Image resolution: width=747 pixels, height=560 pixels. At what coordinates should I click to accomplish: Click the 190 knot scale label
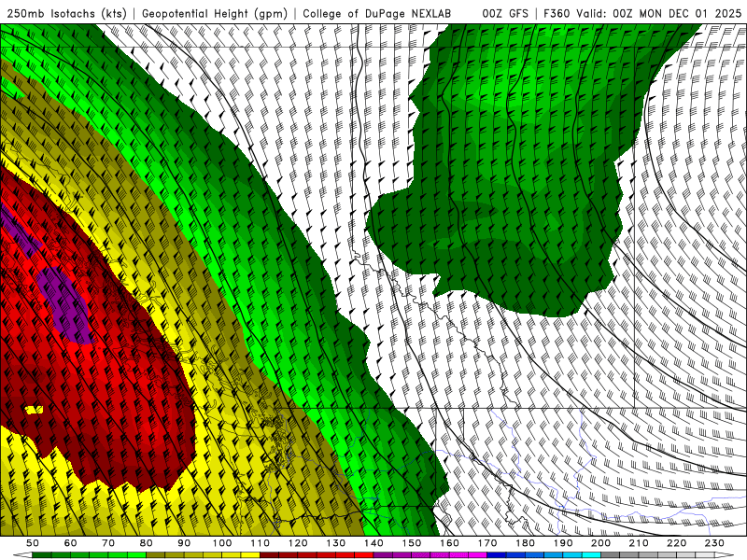563,543
